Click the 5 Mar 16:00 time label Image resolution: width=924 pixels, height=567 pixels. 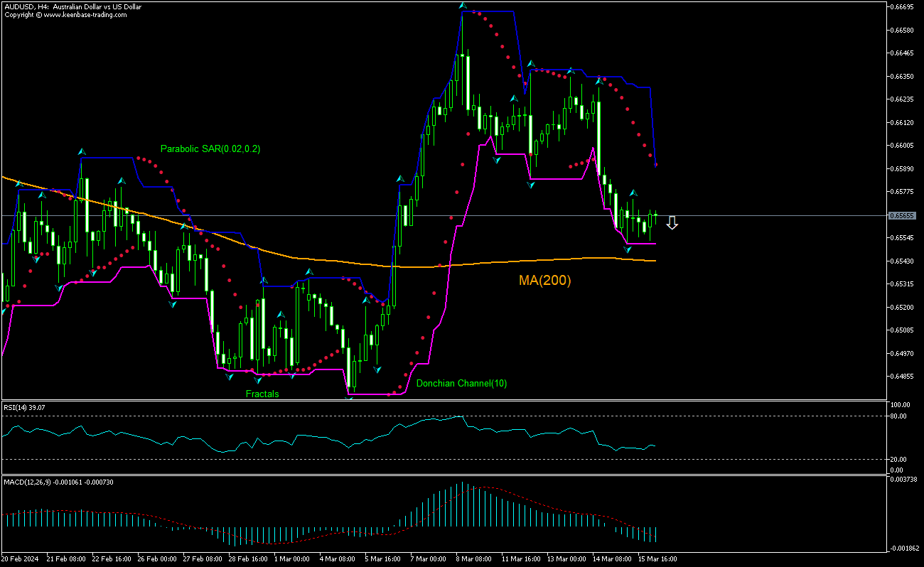pyautogui.click(x=383, y=559)
